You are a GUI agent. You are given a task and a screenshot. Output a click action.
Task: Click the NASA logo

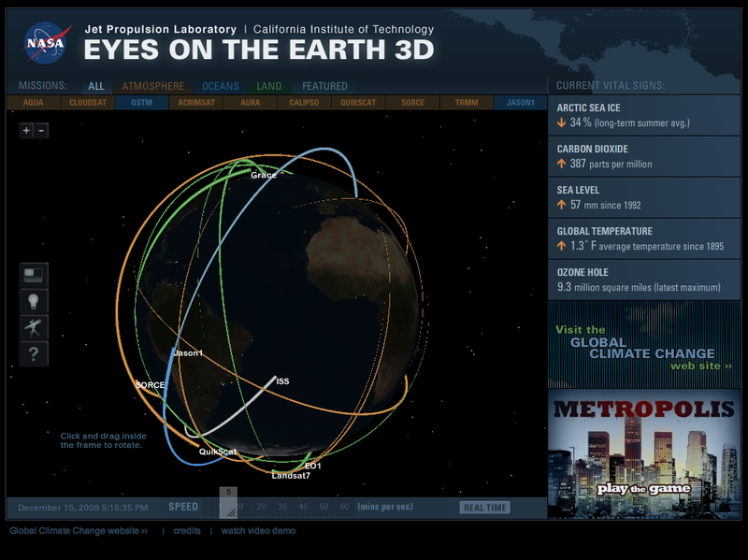pyautogui.click(x=46, y=43)
